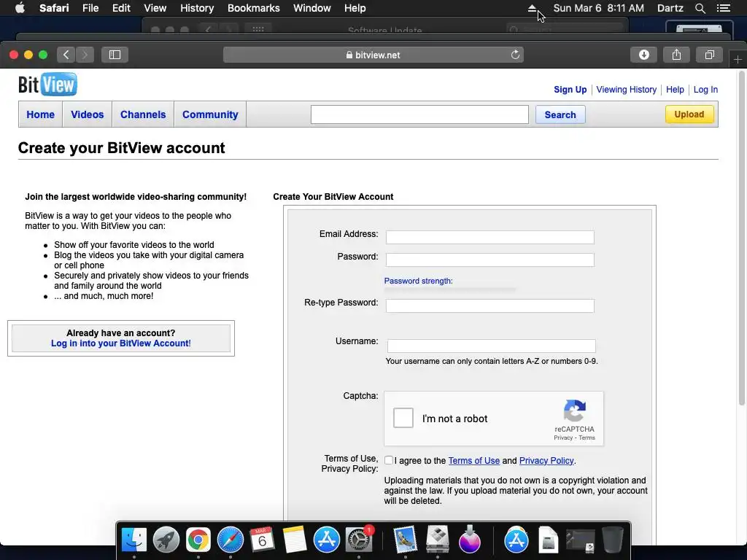
Task: Show all tabs overview in Safari
Action: [709, 55]
